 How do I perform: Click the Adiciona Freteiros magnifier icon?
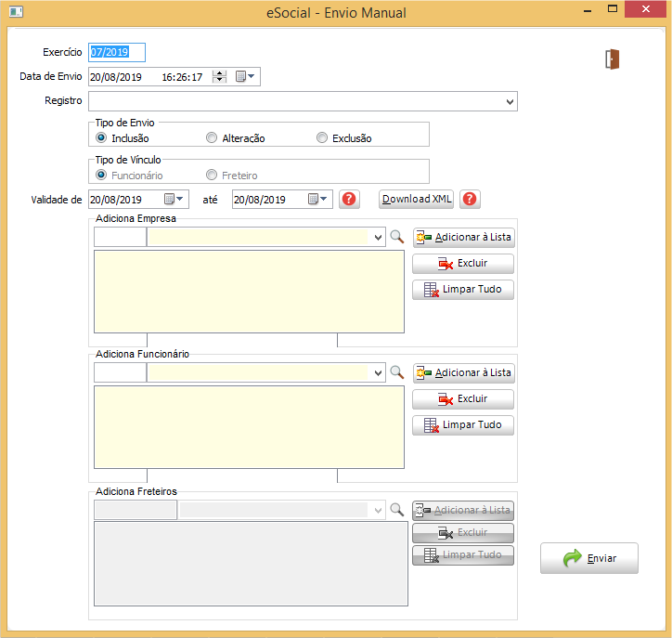pos(397,509)
